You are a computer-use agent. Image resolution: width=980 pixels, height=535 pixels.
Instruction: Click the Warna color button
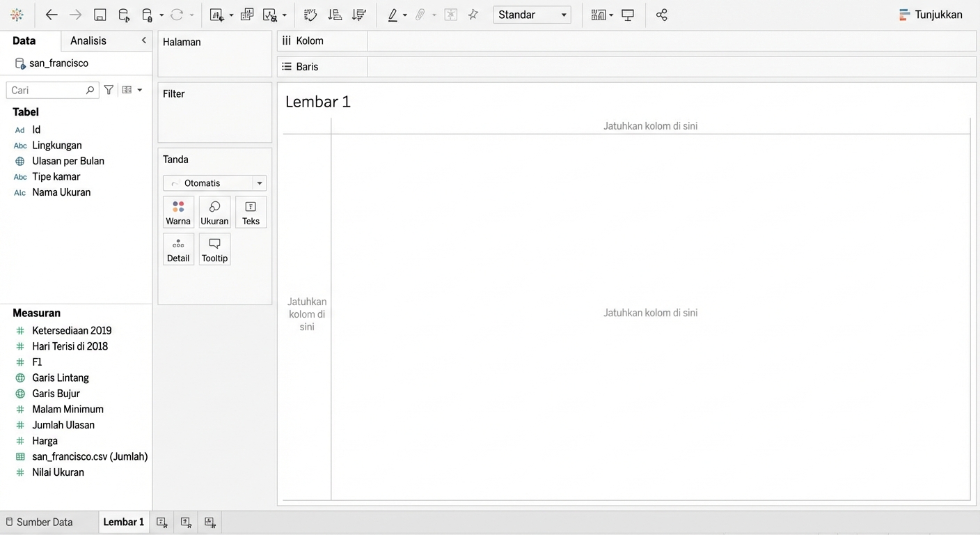(178, 212)
